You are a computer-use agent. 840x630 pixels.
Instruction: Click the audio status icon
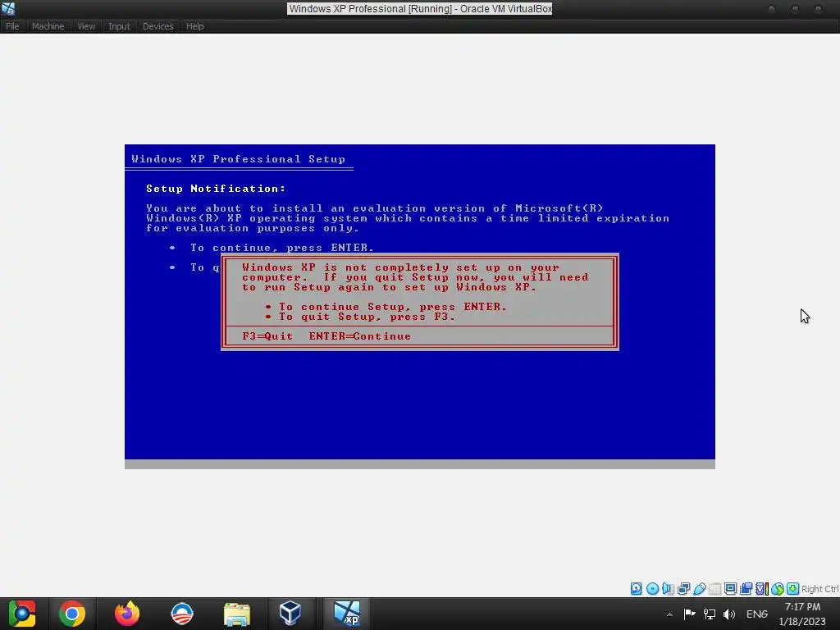668,589
